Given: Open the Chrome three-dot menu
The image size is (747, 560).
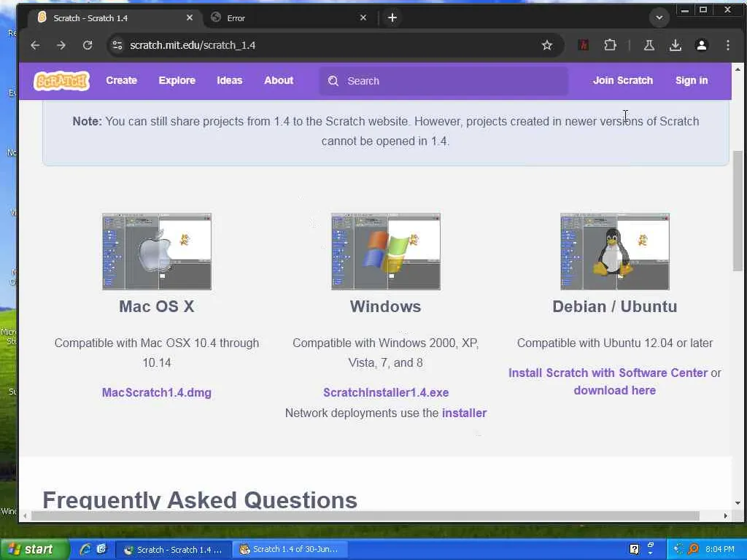Looking at the screenshot, I should coord(728,45).
